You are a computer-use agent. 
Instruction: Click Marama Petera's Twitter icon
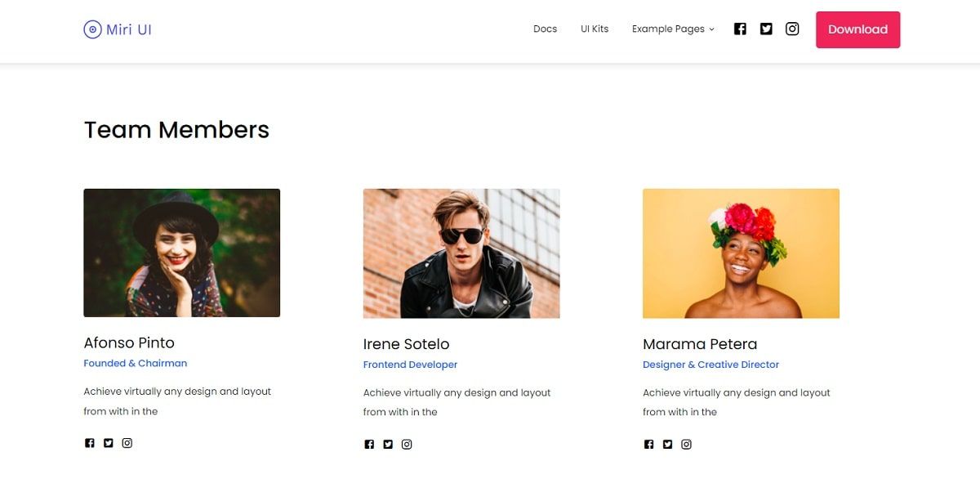667,444
